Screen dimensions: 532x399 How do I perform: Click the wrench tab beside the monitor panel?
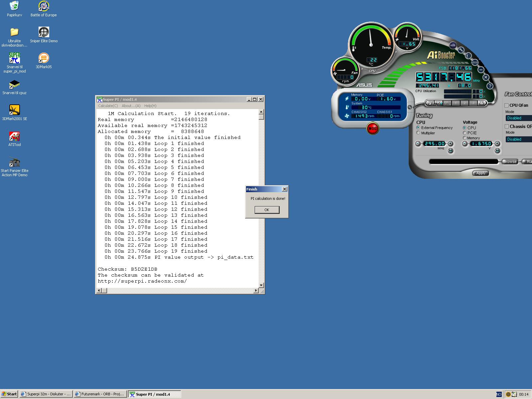pos(410,107)
